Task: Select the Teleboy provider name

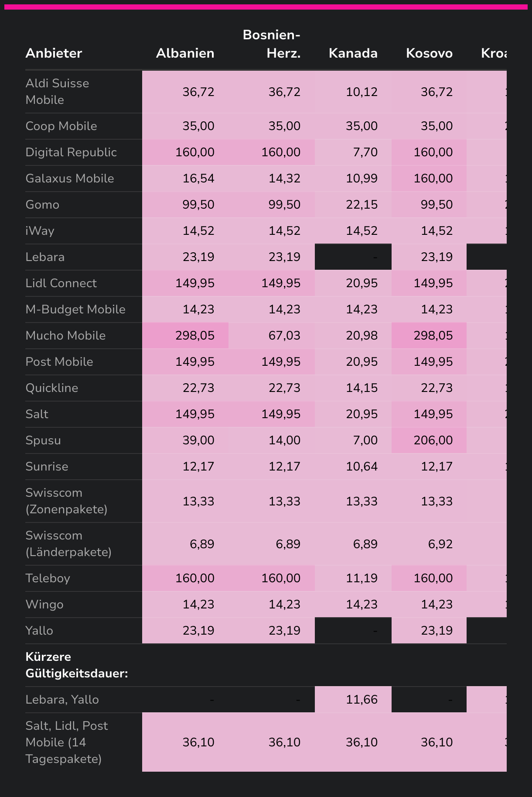Action: pos(48,578)
